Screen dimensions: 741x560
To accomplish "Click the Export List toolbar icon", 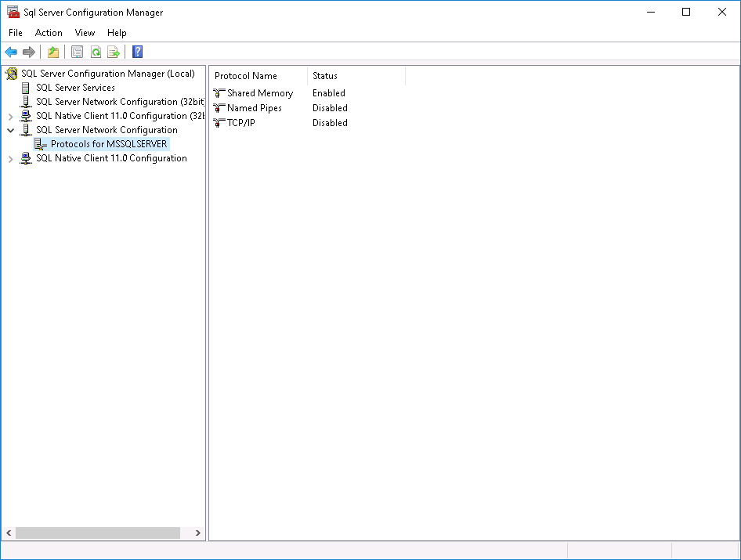I will [x=114, y=52].
